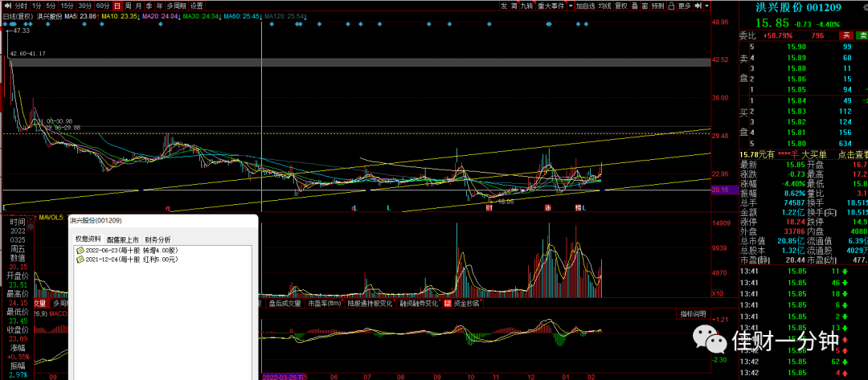Click the 市盈率(ttm) indicator tab
868x380 pixels.
pos(325,303)
